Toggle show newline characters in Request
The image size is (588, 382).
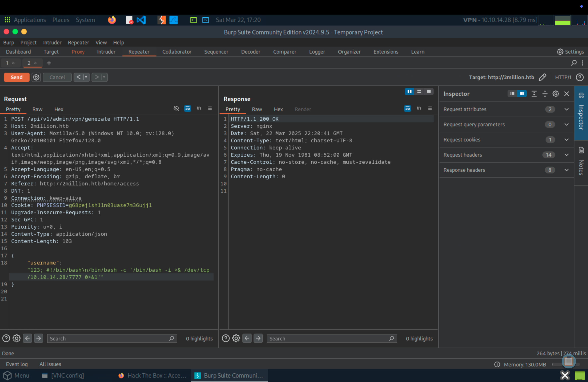(x=199, y=108)
